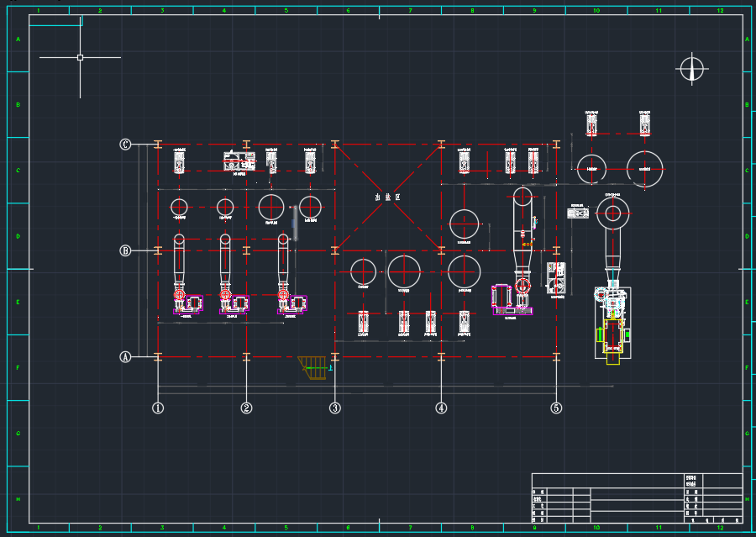Select the brown staircase symbol near axis A
Screen dimensions: 756x537
313,366
